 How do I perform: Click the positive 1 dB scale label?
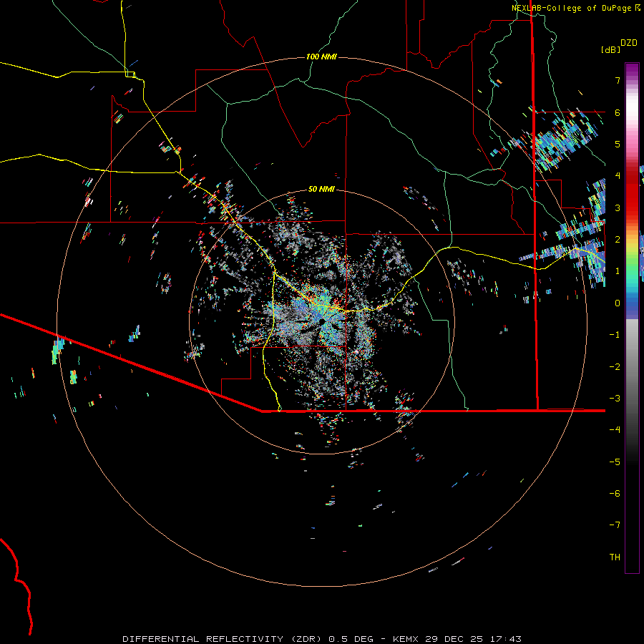coord(618,271)
